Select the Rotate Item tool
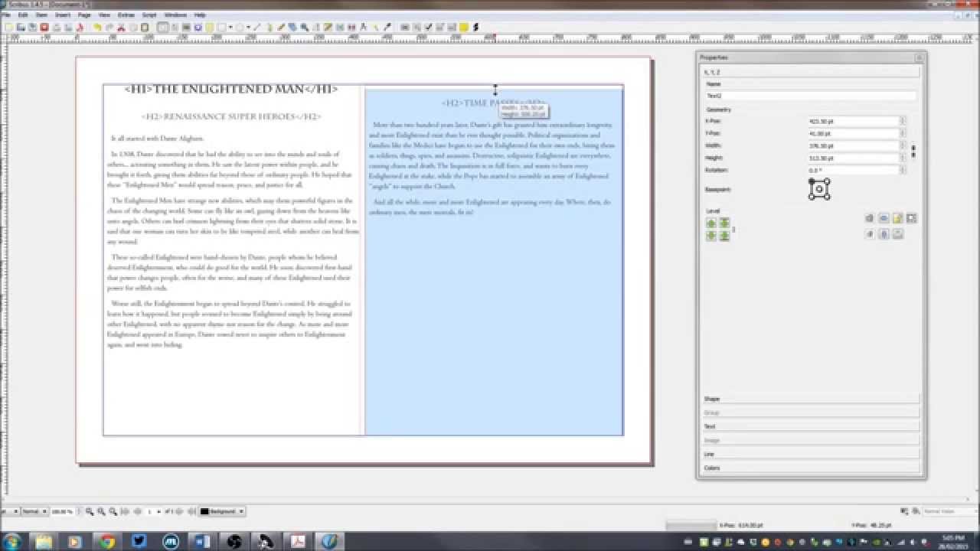Viewport: 980px width, 551px height. (x=292, y=27)
